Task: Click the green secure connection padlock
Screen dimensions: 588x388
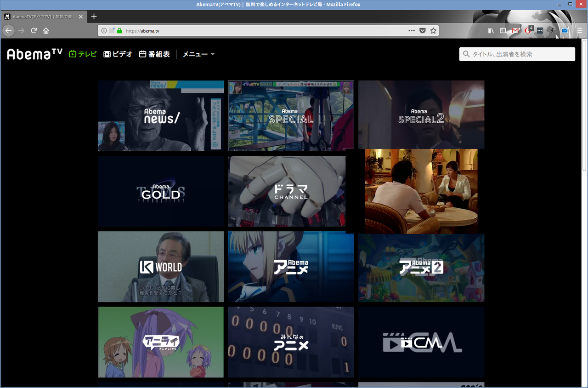Action: tap(119, 31)
